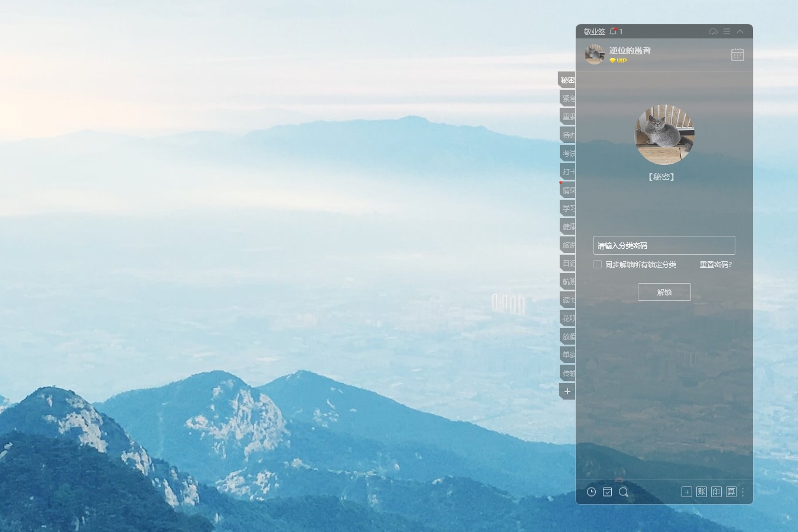Screen dimensions: 798x532
Task: Click the plus add-note icon at bottom
Action: tap(687, 492)
